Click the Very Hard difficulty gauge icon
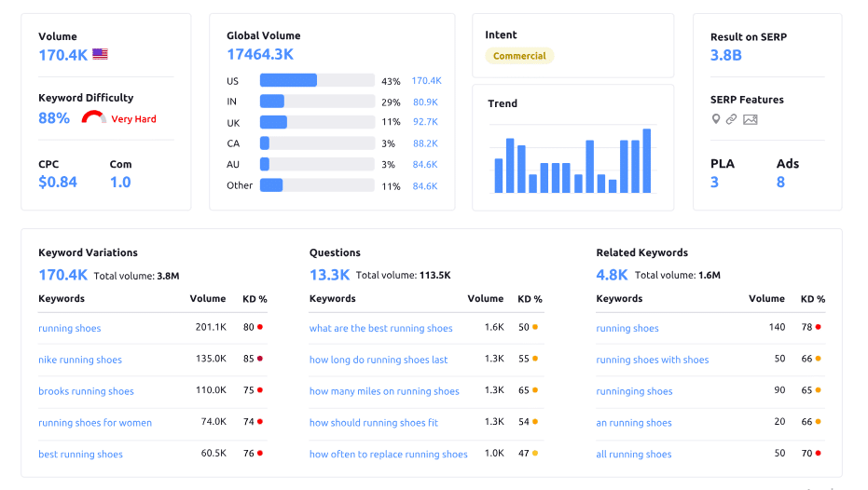Image resolution: width=868 pixels, height=490 pixels. (93, 117)
